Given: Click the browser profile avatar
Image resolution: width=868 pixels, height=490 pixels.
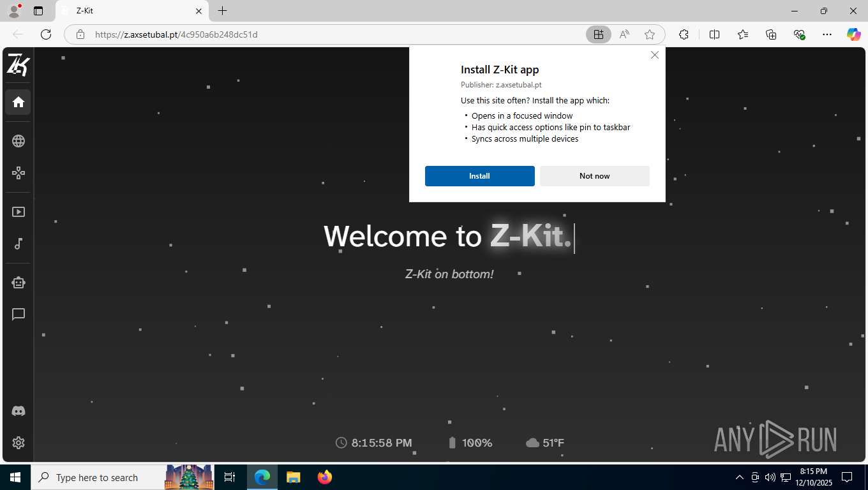Looking at the screenshot, I should tap(14, 11).
